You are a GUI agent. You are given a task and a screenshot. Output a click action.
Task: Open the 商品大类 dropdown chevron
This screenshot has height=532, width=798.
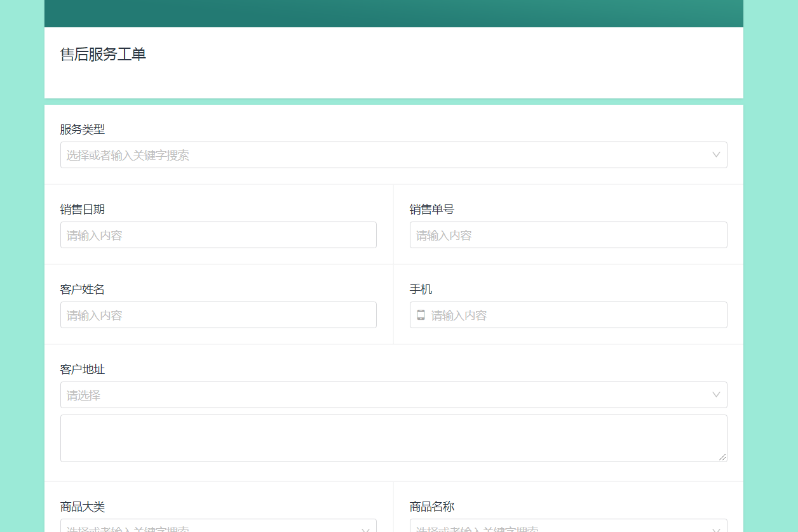[x=365, y=530]
